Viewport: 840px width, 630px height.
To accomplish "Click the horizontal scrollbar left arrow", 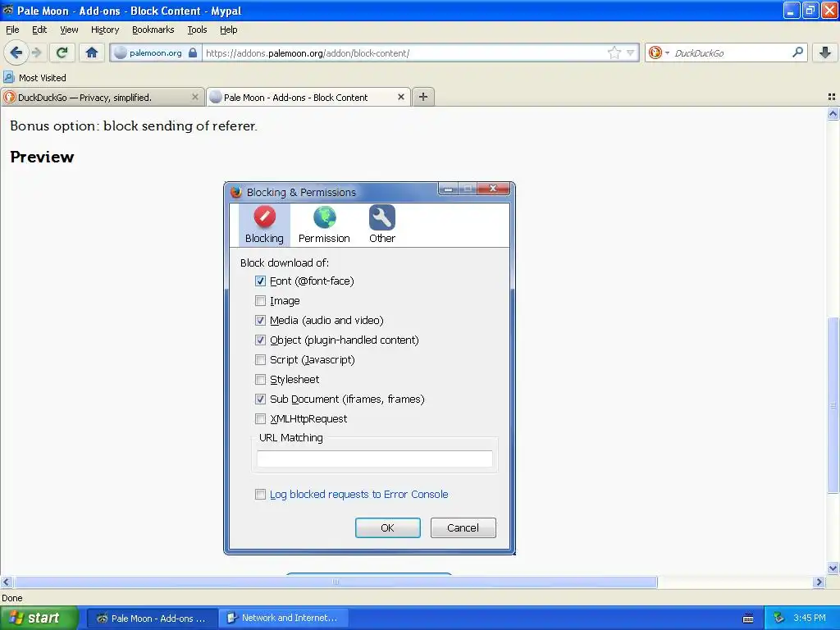I will click(6, 582).
